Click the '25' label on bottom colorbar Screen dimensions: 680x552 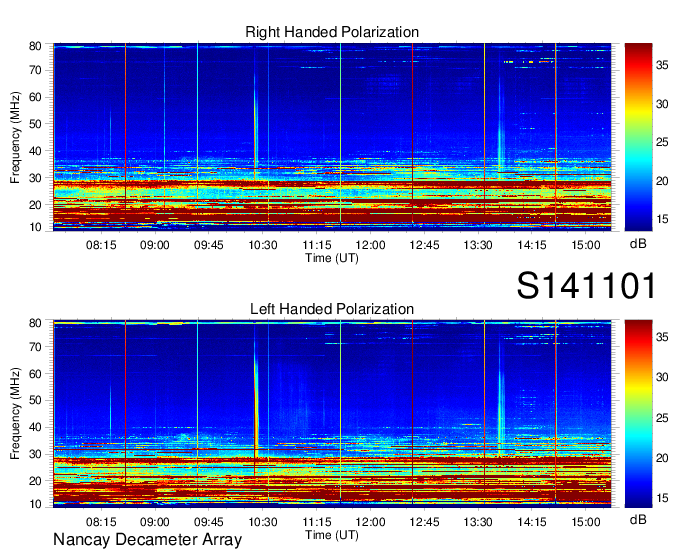point(662,418)
